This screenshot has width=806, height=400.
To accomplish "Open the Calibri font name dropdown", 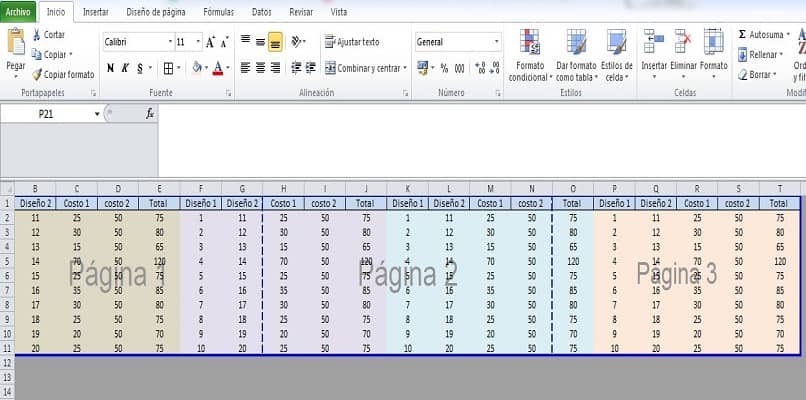I will click(x=170, y=42).
